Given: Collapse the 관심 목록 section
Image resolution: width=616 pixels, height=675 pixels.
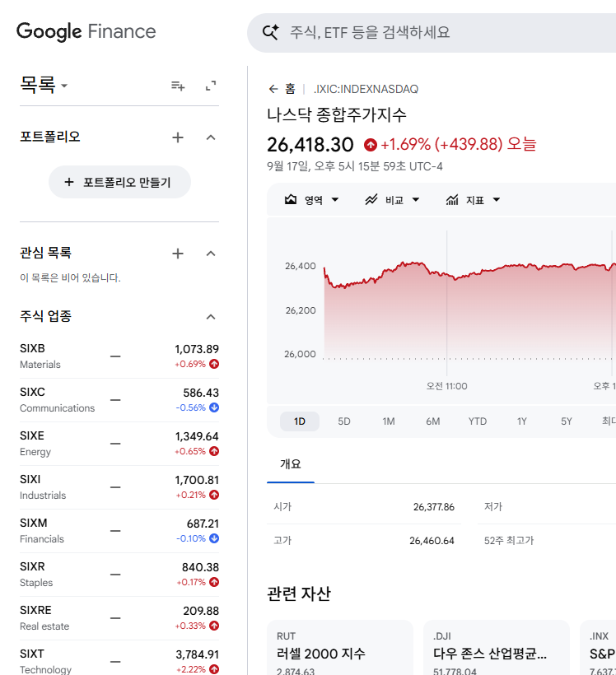Looking at the screenshot, I should pos(211,254).
